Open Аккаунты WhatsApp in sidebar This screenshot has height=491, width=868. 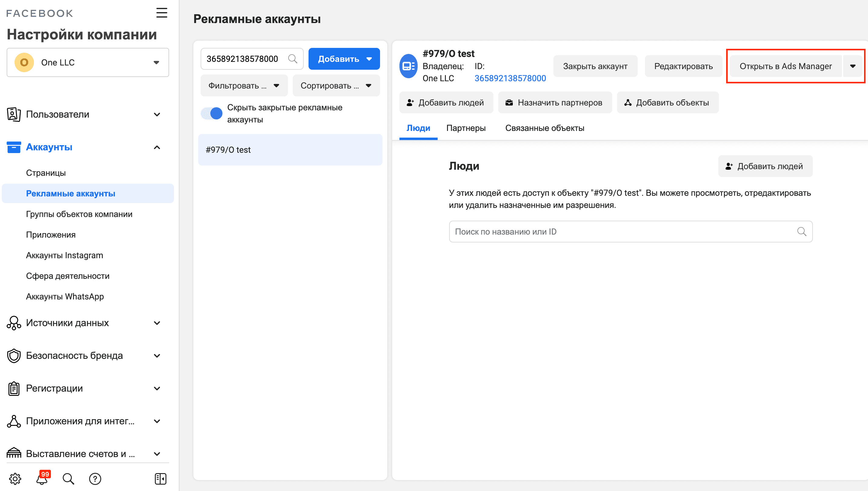pos(65,296)
